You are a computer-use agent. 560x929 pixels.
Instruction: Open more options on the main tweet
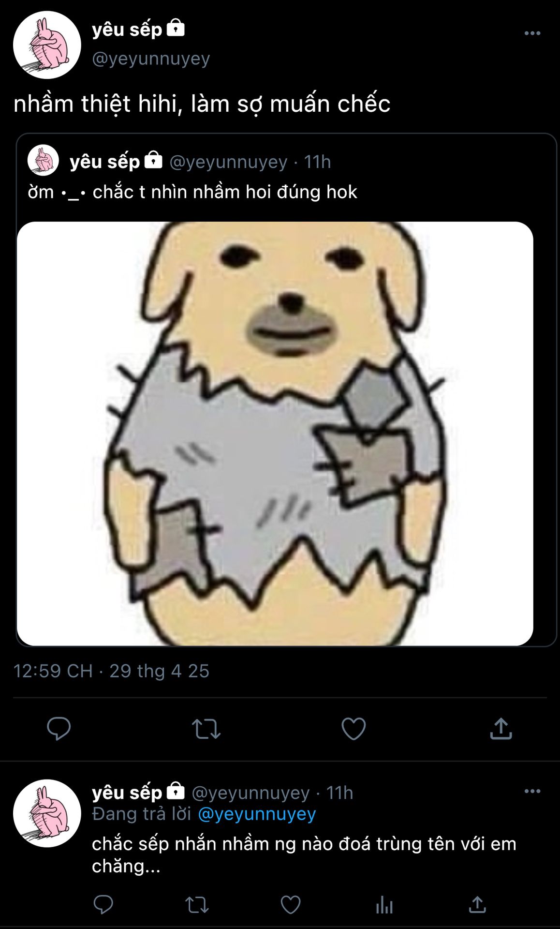[532, 33]
